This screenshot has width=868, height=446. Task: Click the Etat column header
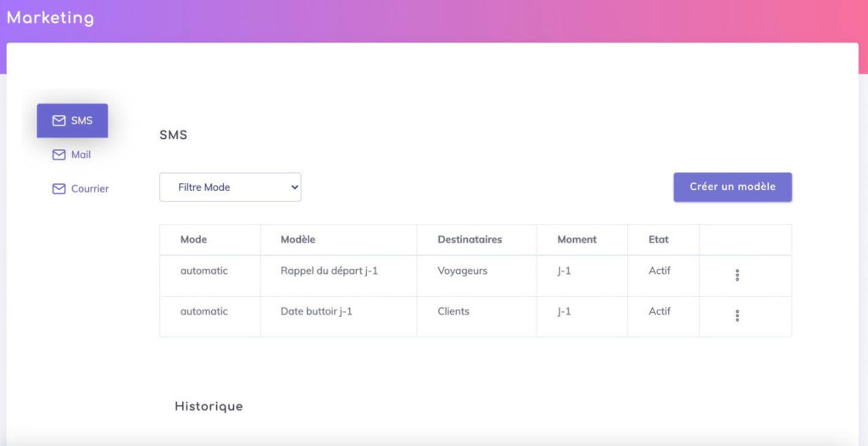(659, 240)
